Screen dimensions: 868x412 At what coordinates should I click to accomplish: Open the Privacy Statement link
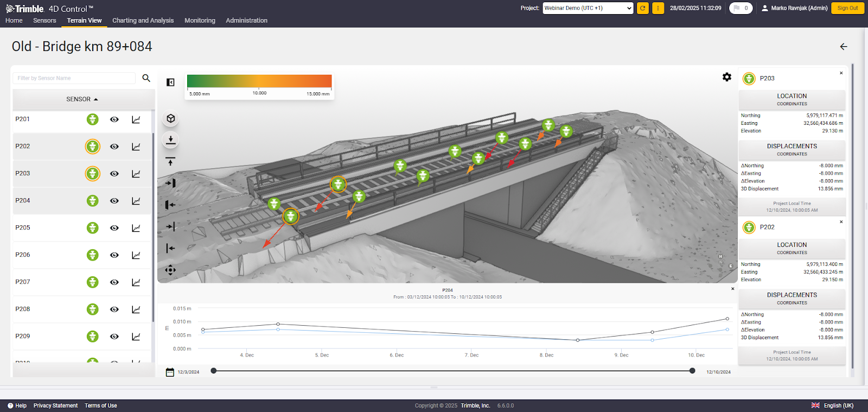pos(55,405)
